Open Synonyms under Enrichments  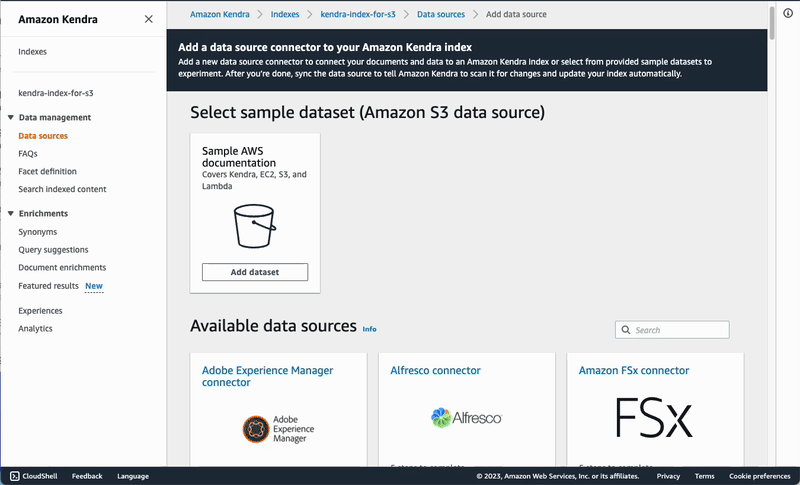pos(38,232)
